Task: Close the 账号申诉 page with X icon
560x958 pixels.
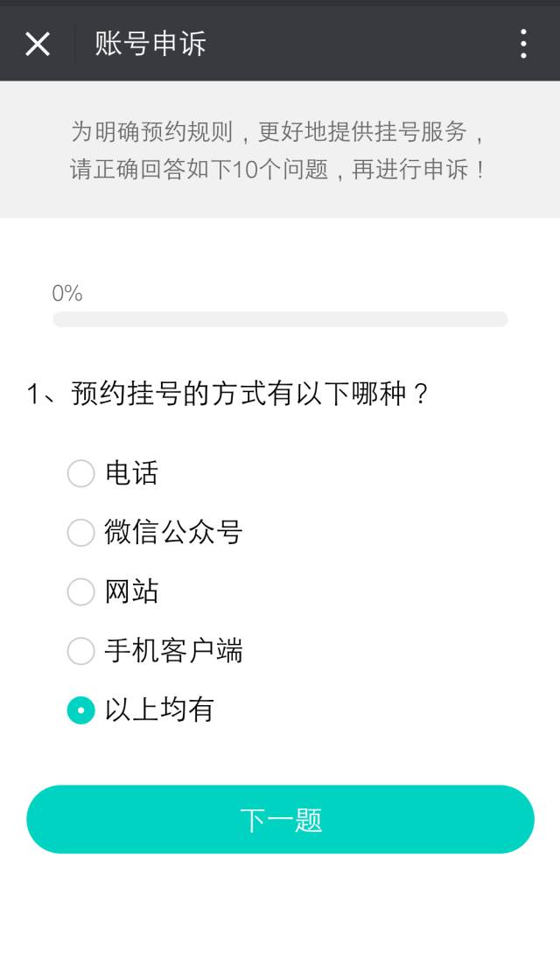Action: 38,44
